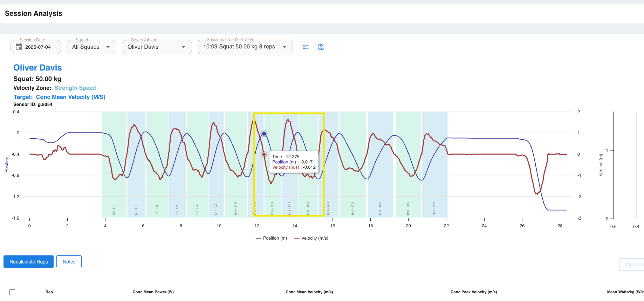Expand the Squad dropdown showing All Squads
This screenshot has height=301, width=644.
(x=91, y=47)
